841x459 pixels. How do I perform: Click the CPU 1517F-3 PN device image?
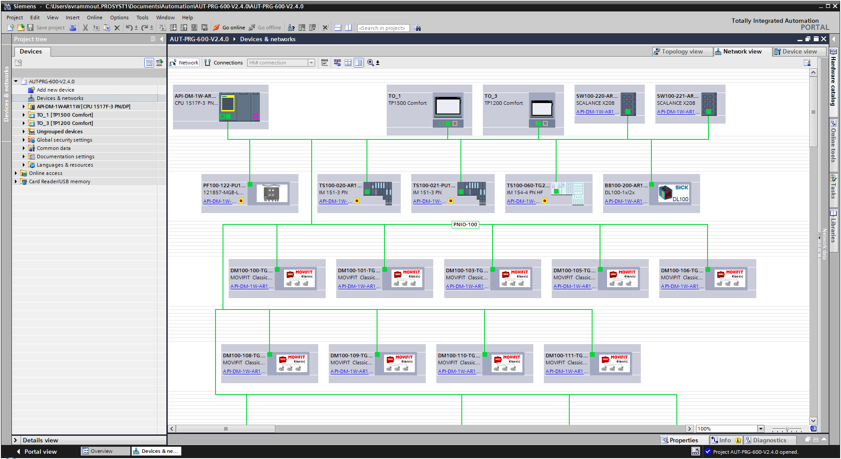(x=240, y=106)
